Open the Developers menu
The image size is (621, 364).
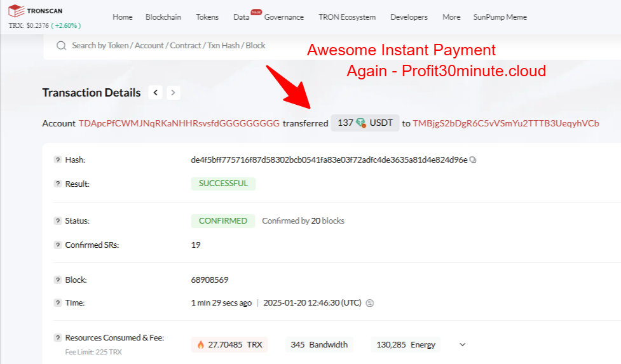pos(409,17)
